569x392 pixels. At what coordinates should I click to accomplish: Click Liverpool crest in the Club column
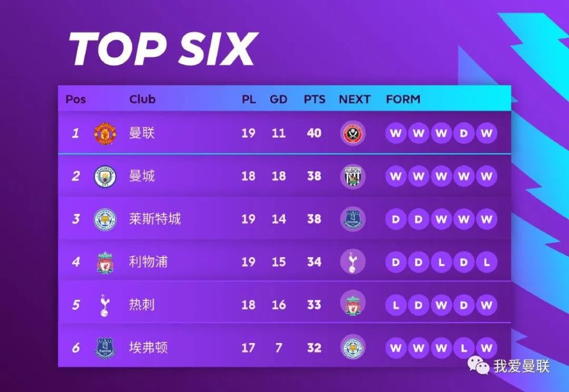[105, 262]
